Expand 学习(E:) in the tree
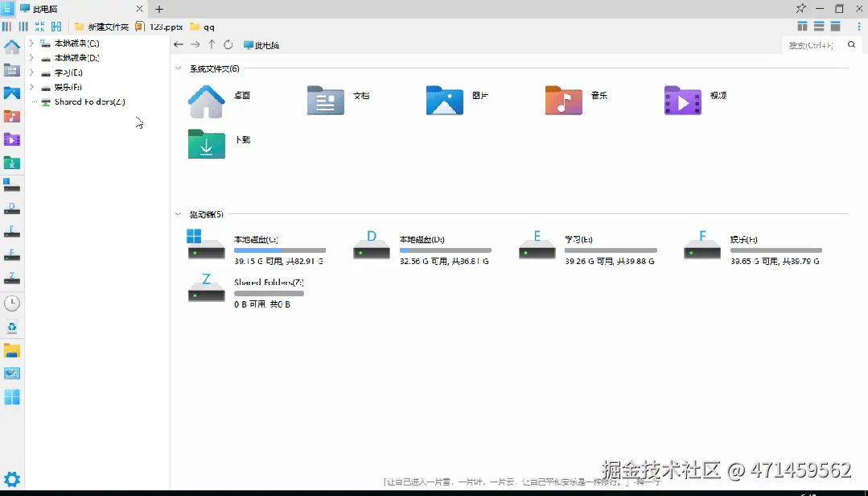Screen dimensions: 868x496 (31, 72)
